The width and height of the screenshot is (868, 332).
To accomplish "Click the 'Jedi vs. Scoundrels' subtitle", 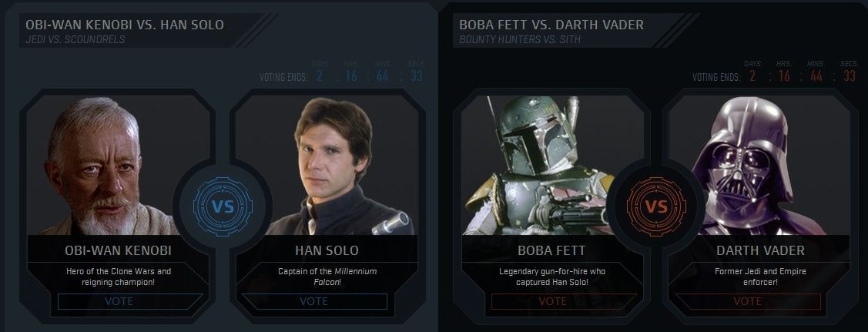I will (x=75, y=39).
